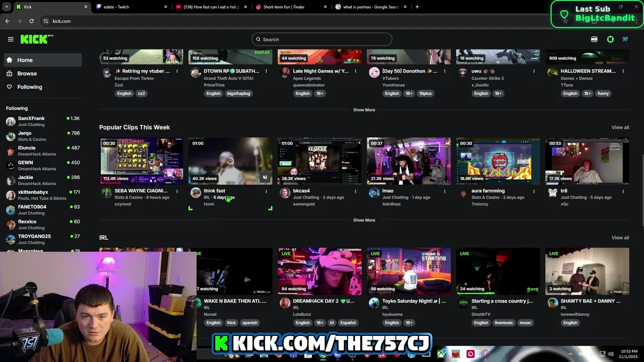
Task: Open the volume icon in system tray
Action: tap(610, 354)
